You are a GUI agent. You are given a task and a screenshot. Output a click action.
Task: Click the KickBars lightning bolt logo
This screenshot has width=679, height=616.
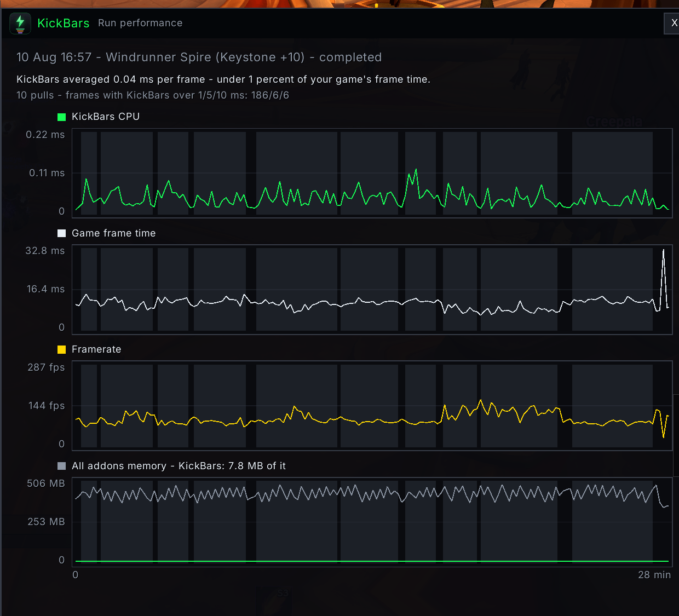(x=20, y=24)
